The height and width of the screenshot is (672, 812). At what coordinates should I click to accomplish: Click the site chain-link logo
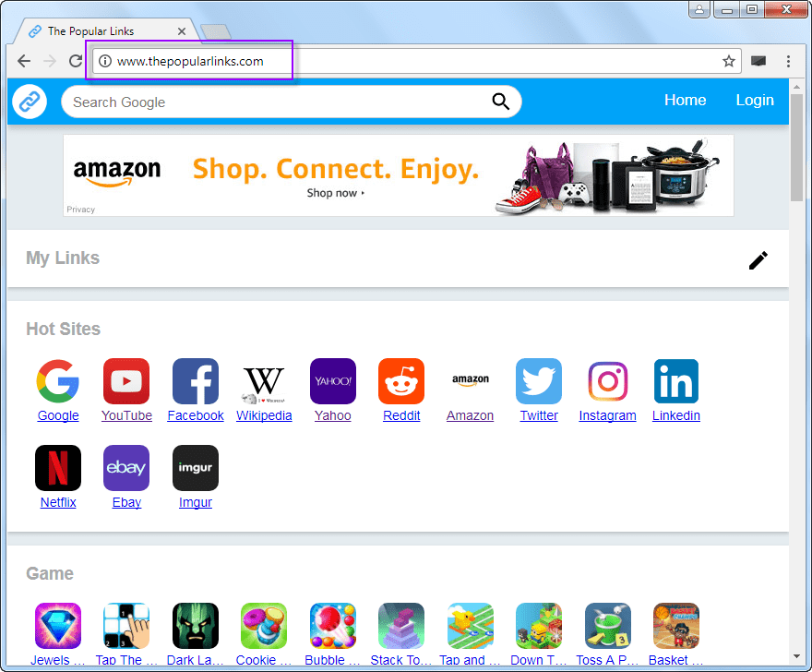[30, 102]
